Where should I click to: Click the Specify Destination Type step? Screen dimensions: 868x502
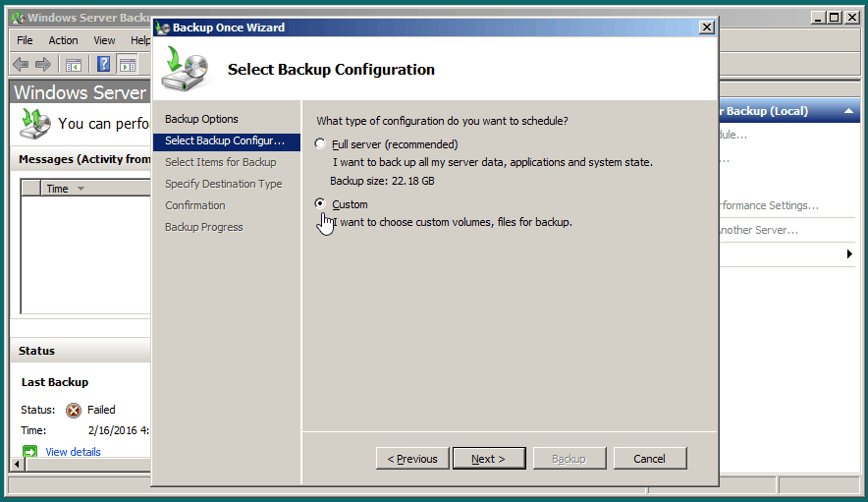[224, 184]
